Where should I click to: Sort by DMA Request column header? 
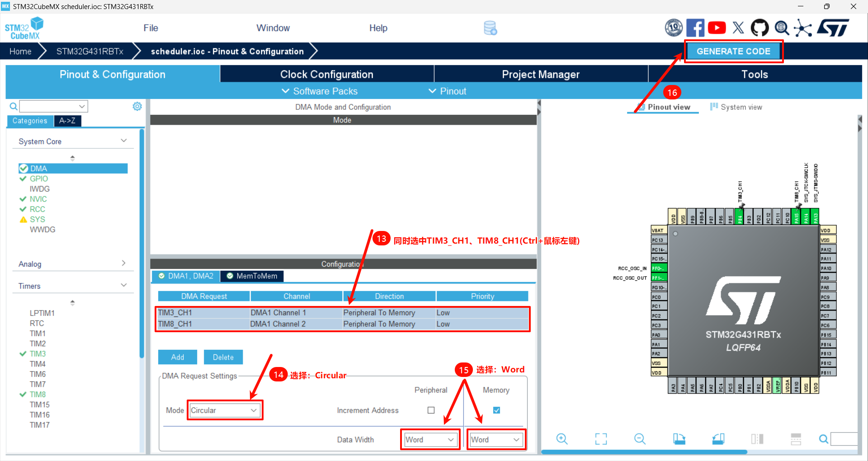(204, 296)
